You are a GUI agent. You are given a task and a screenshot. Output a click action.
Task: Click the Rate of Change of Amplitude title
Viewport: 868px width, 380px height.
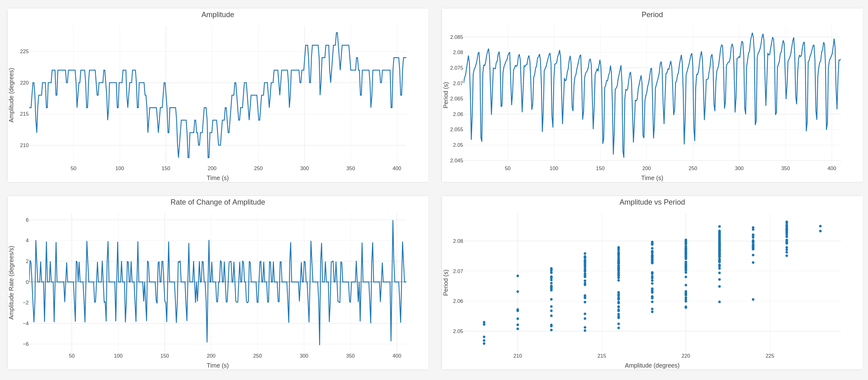[x=217, y=202]
